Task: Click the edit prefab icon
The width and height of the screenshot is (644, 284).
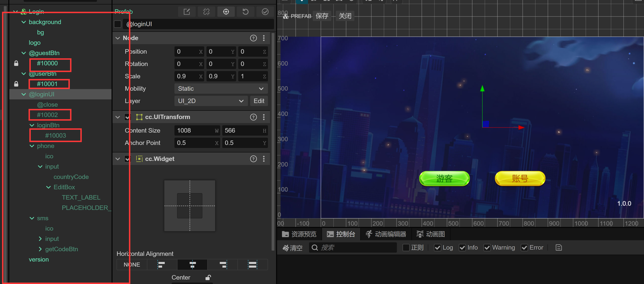Action: point(186,12)
